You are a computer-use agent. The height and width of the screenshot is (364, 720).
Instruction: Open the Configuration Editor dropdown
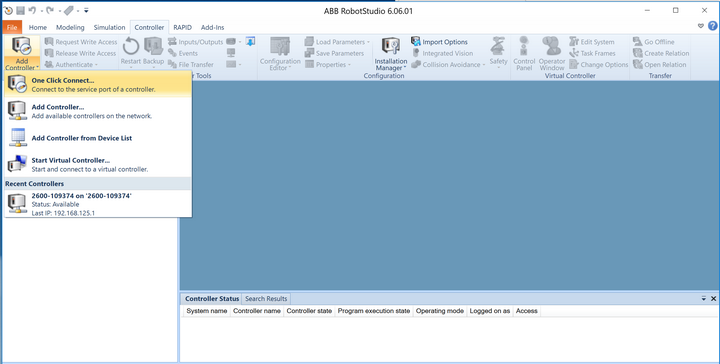pos(280,54)
